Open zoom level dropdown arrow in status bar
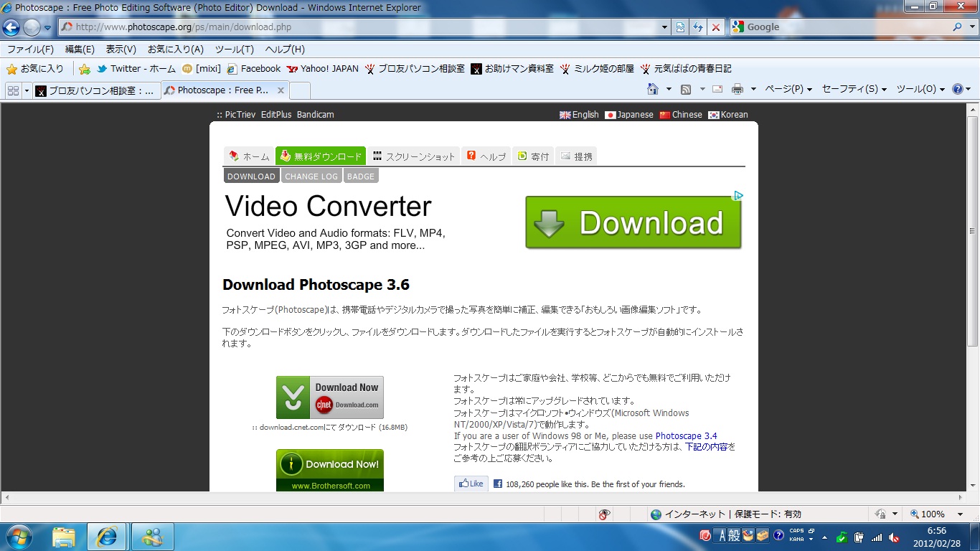 pyautogui.click(x=959, y=514)
